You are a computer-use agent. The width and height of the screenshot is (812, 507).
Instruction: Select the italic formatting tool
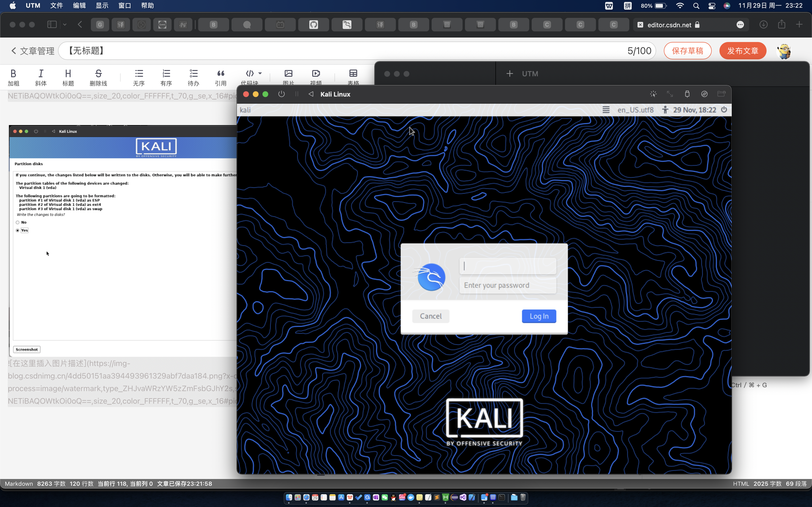[x=41, y=76]
